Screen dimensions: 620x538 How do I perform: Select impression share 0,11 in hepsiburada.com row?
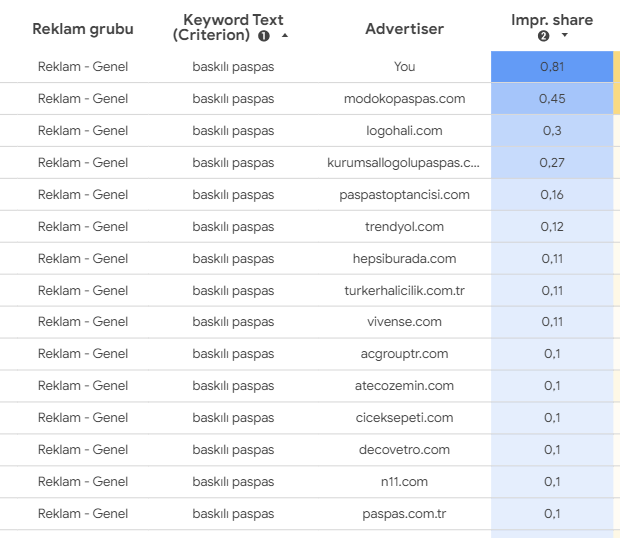552,259
